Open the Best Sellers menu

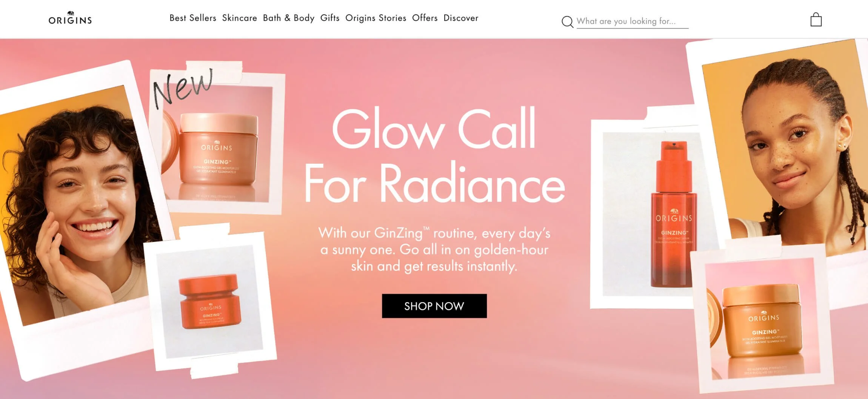(x=193, y=18)
